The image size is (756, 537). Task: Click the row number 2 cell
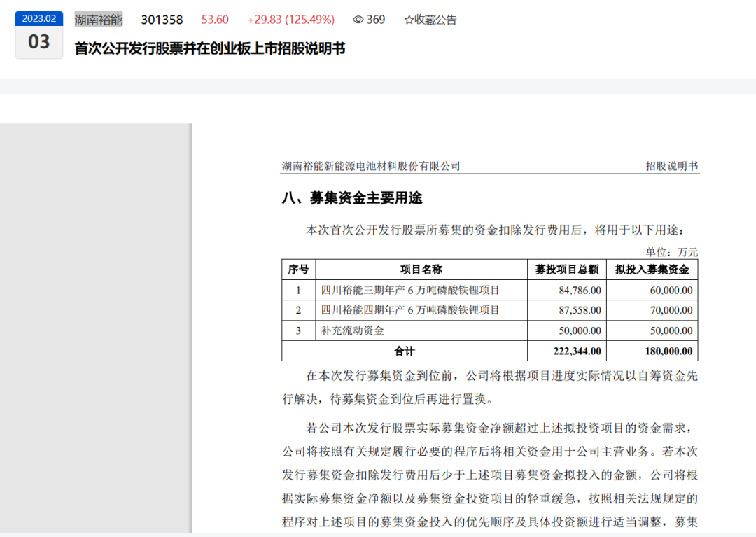pyautogui.click(x=298, y=310)
